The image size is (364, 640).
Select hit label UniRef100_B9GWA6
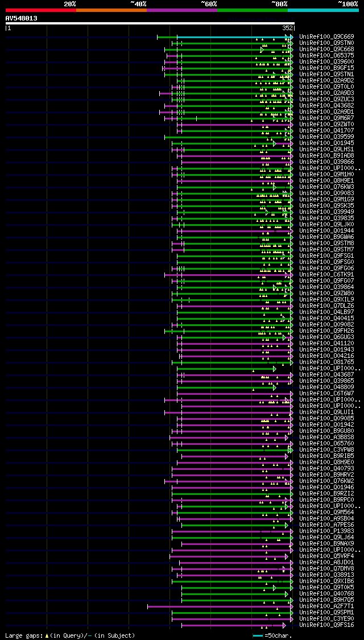tap(326, 237)
